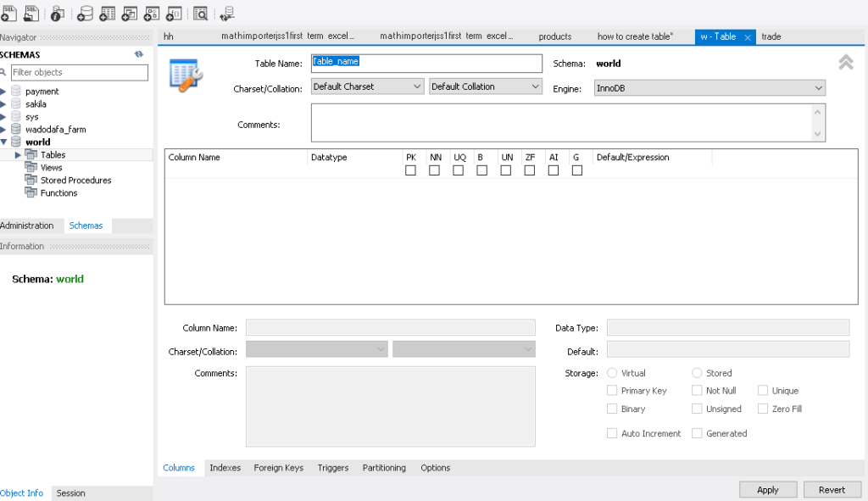The width and height of the screenshot is (868, 501).
Task: Click the create new function icon
Action: pyautogui.click(x=174, y=13)
